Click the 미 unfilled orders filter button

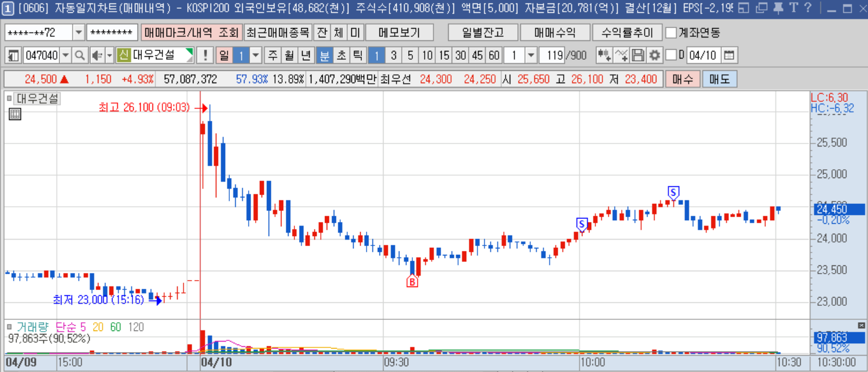coord(355,32)
